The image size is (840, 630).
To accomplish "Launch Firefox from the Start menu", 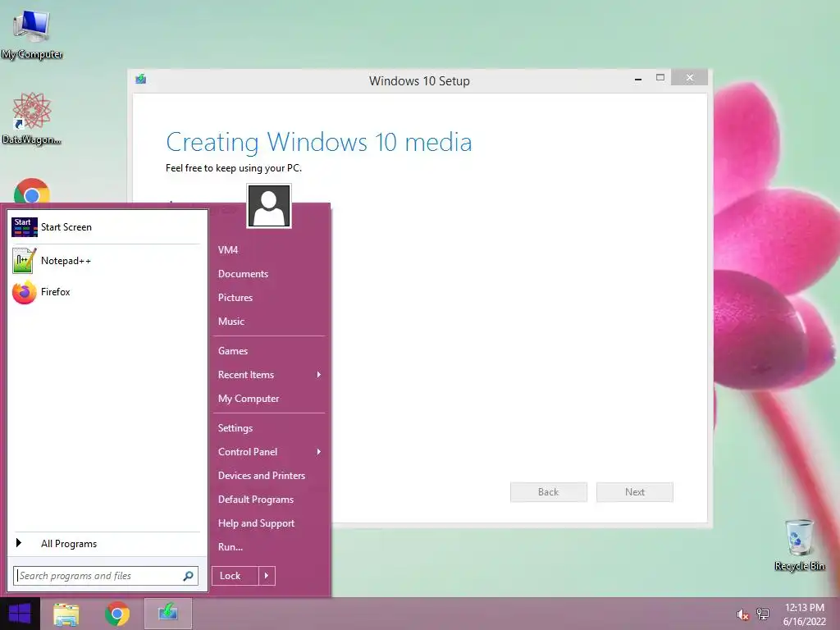I will pyautogui.click(x=106, y=292).
